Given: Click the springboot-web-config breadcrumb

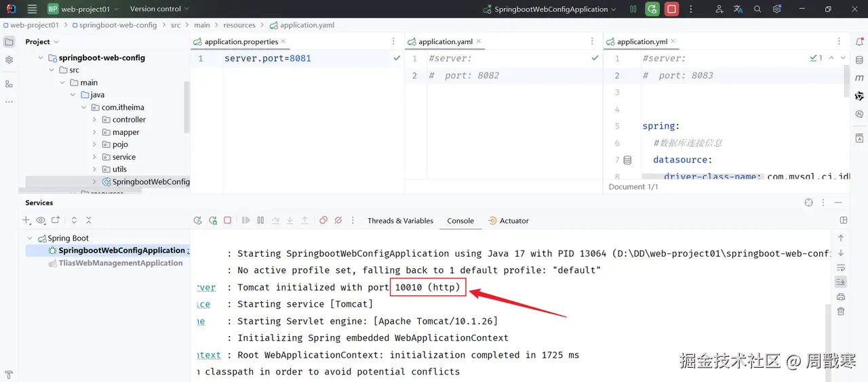Looking at the screenshot, I should [x=118, y=25].
